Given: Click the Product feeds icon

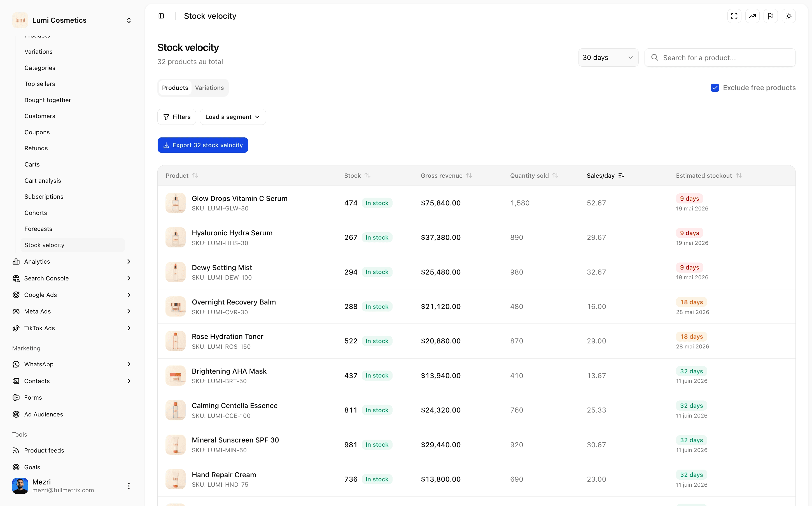Looking at the screenshot, I should tap(16, 451).
